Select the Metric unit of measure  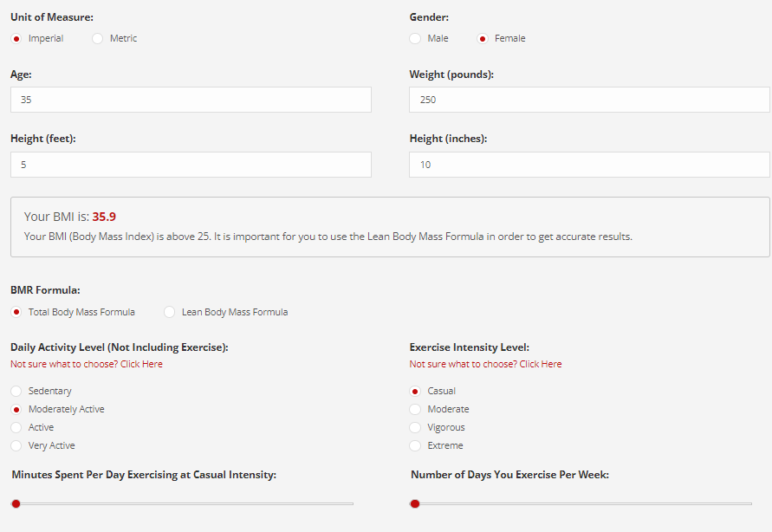tap(98, 38)
